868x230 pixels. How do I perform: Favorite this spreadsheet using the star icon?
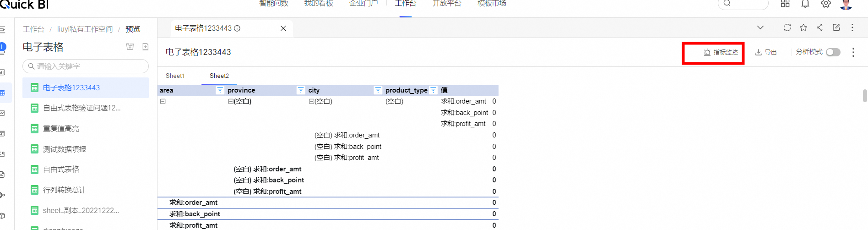click(803, 27)
